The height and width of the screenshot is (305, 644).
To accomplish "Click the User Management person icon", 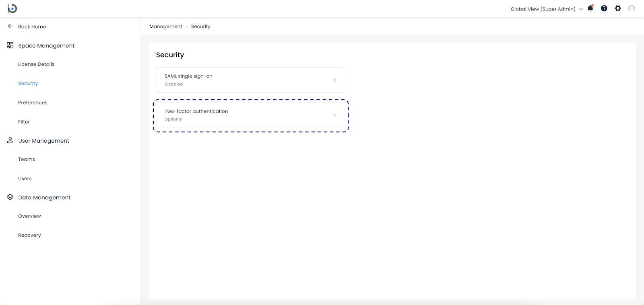I will coord(10,140).
